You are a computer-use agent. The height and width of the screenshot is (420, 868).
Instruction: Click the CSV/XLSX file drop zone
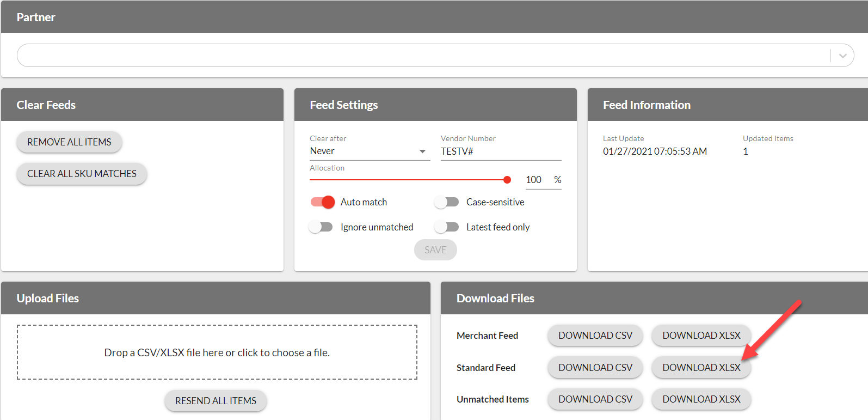point(217,352)
